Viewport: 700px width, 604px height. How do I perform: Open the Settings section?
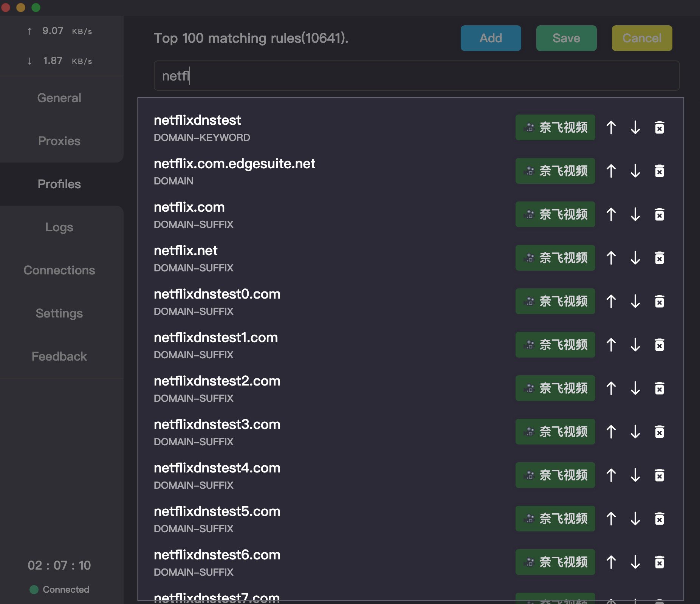[59, 313]
